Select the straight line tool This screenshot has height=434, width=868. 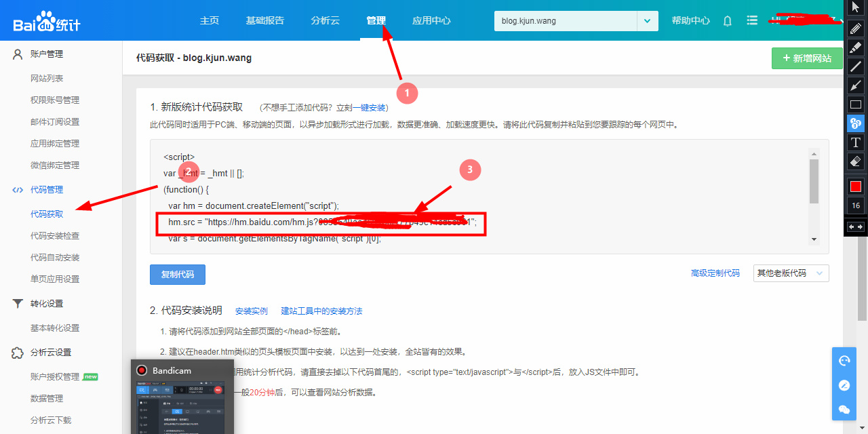point(856,66)
